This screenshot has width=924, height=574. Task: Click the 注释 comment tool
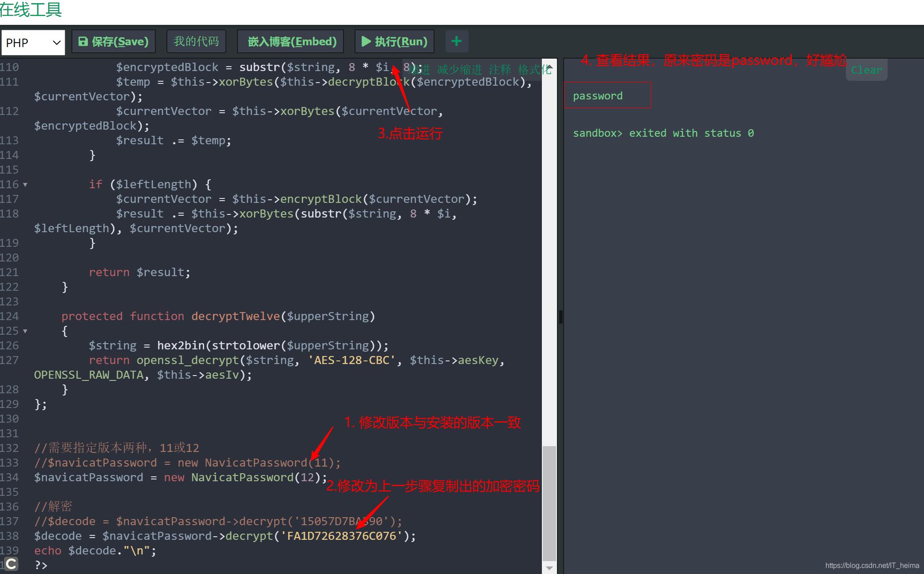[500, 70]
